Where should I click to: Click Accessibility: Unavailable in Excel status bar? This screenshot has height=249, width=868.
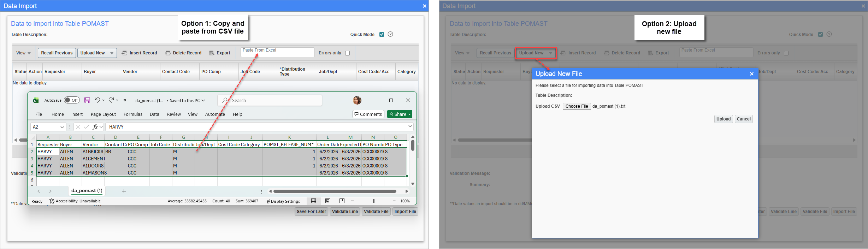click(x=75, y=201)
